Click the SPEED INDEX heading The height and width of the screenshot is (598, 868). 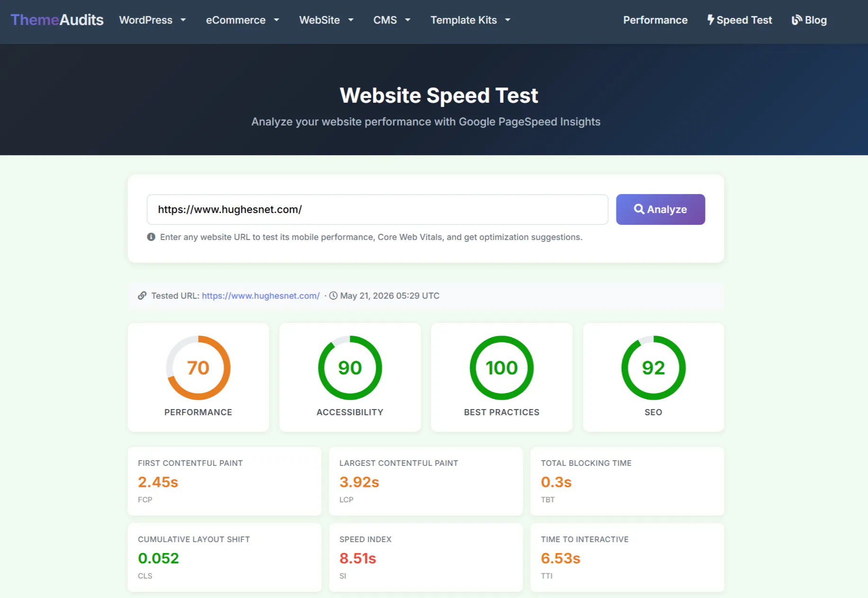[365, 539]
